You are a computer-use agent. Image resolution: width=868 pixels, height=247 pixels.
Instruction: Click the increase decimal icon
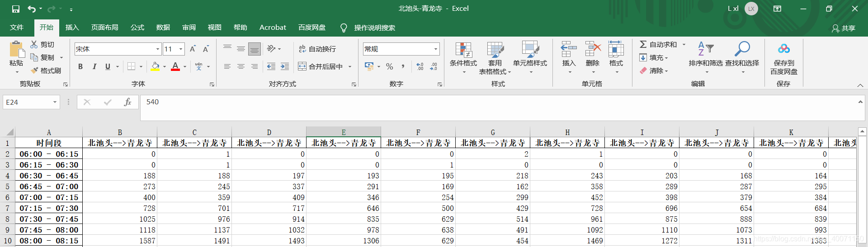point(420,66)
